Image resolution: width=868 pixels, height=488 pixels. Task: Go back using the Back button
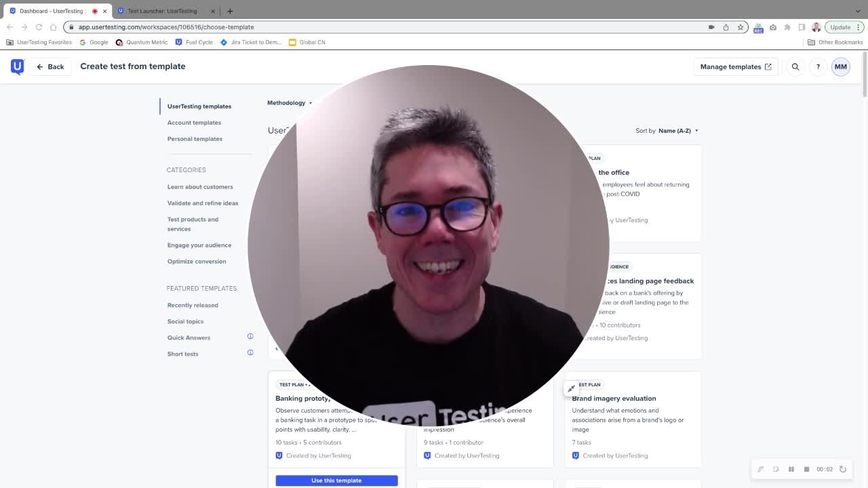click(x=50, y=66)
